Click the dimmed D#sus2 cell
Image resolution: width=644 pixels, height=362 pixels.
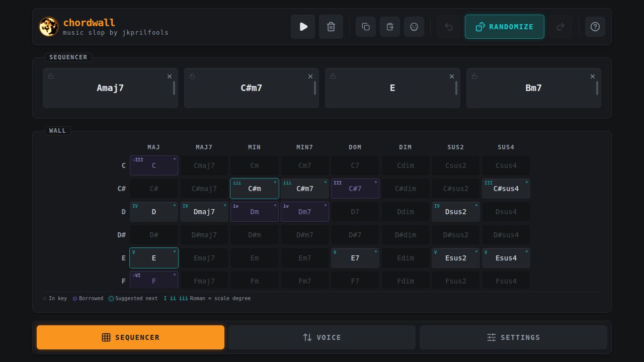point(456,235)
